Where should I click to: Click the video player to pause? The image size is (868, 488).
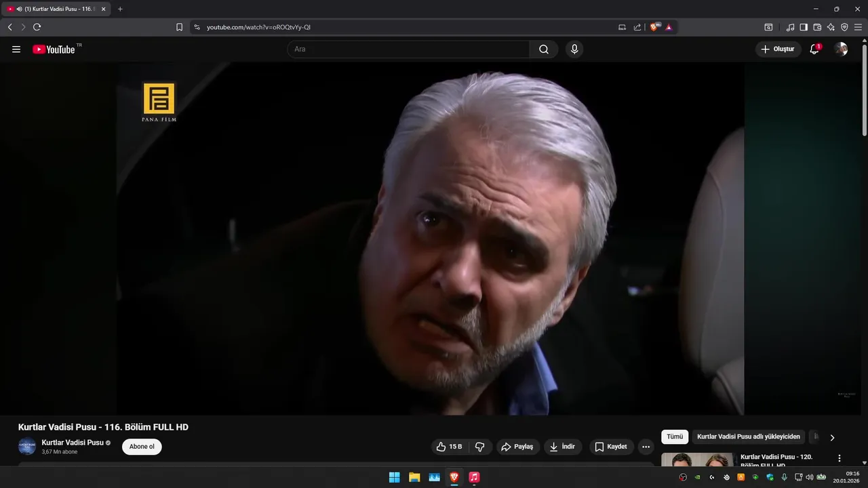[430, 239]
